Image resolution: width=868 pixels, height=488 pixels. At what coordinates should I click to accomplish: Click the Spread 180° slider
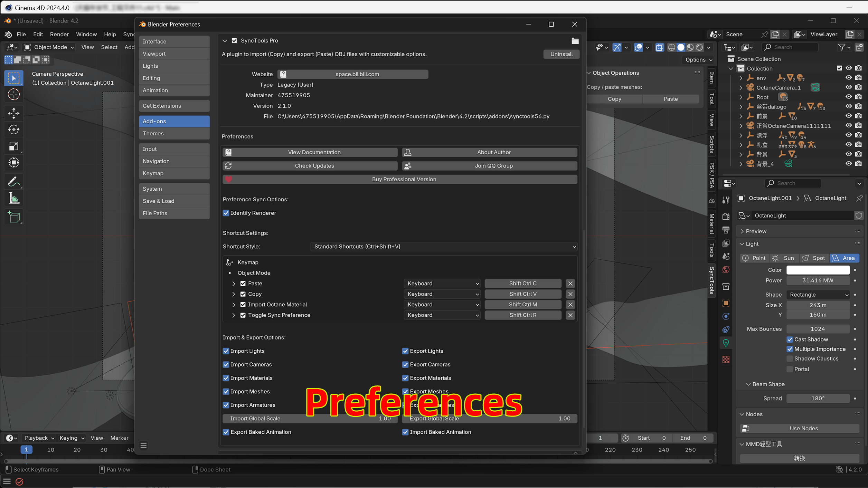tap(818, 399)
